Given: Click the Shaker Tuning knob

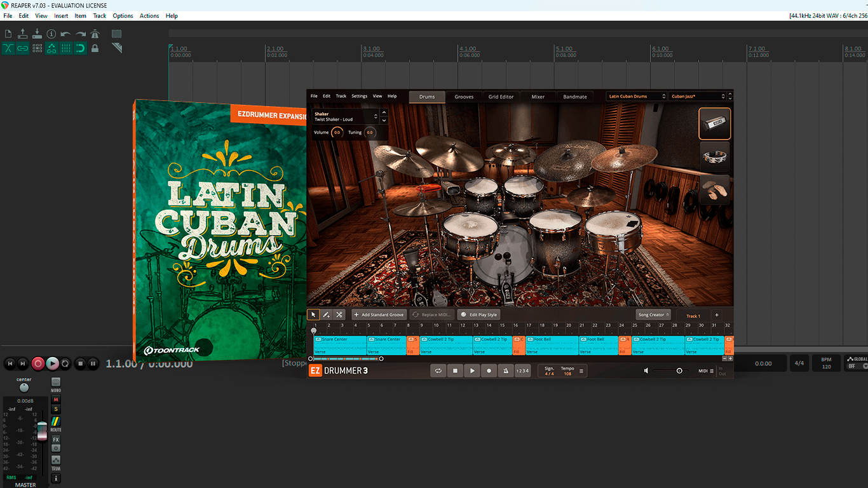Looking at the screenshot, I should click(x=369, y=132).
